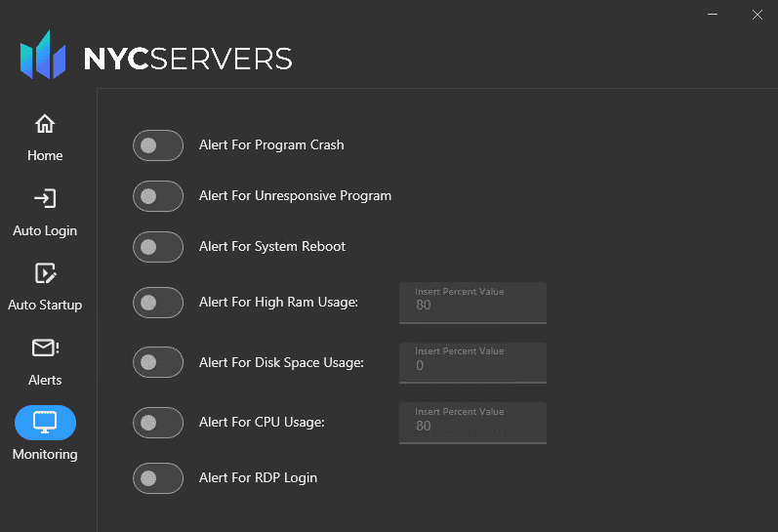778x532 pixels.
Task: Enable Alert For Program Crash toggle
Action: 158,145
